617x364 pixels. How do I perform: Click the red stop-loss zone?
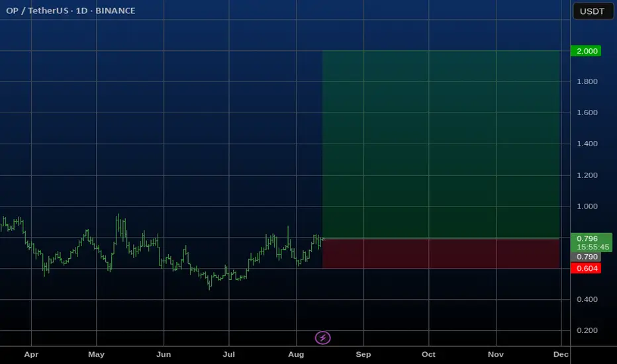click(x=441, y=253)
